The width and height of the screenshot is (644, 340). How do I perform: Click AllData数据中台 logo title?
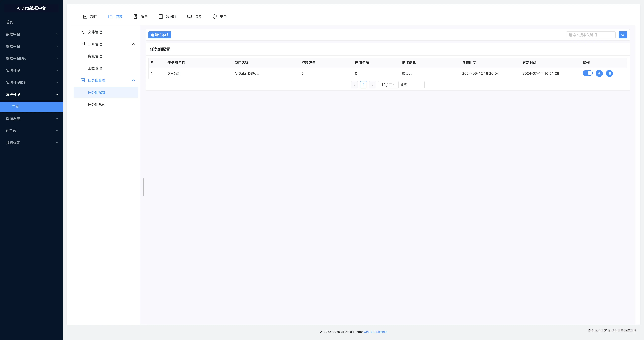[x=31, y=8]
